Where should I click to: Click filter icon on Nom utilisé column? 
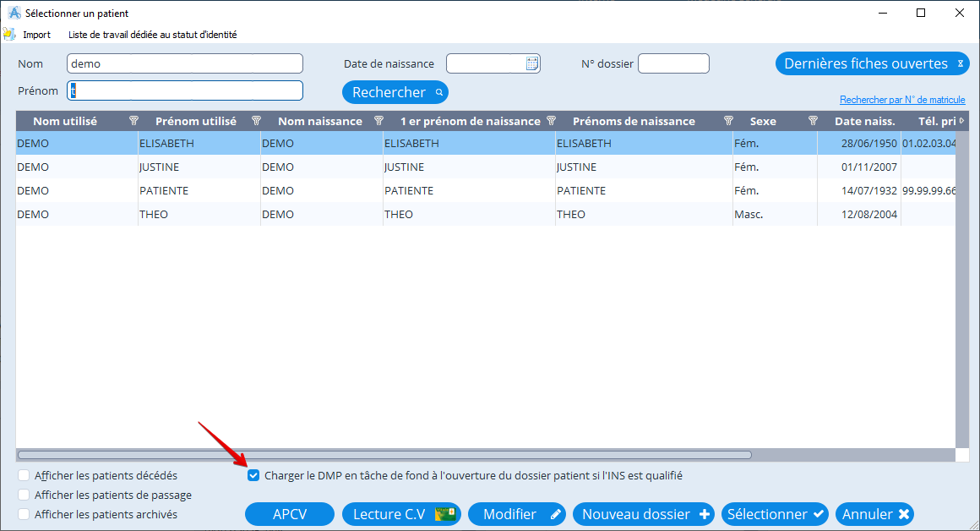(133, 121)
